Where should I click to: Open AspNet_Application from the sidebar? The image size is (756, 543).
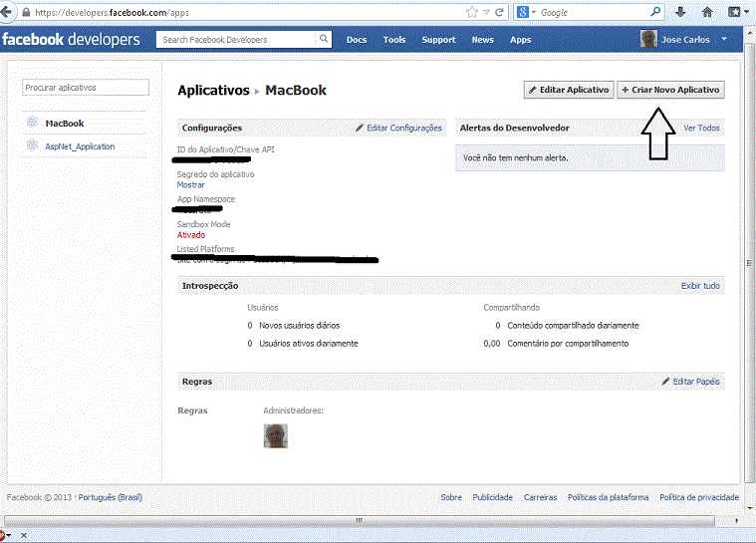80,146
